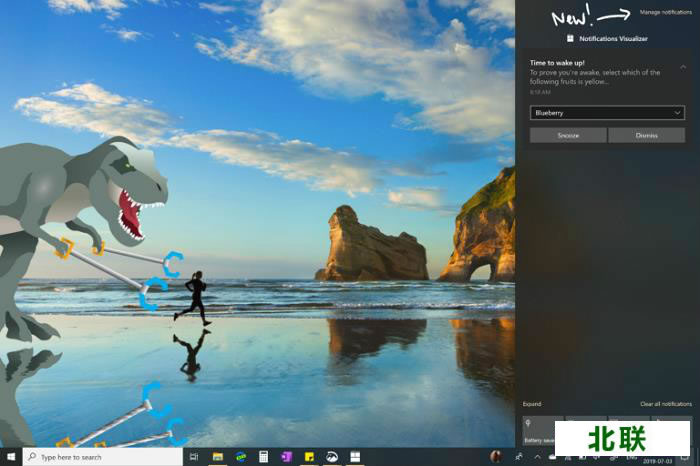
Task: Open Microsoft Edge from the taskbar
Action: (x=241, y=457)
